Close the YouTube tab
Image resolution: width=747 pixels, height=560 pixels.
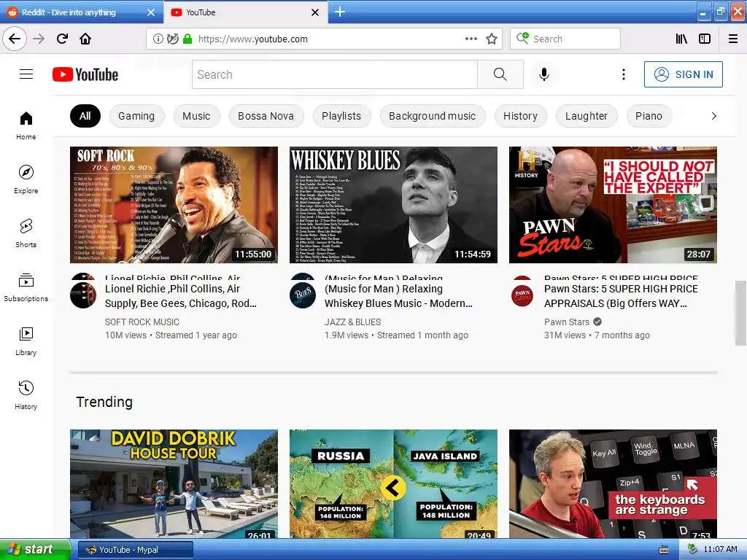(x=315, y=12)
